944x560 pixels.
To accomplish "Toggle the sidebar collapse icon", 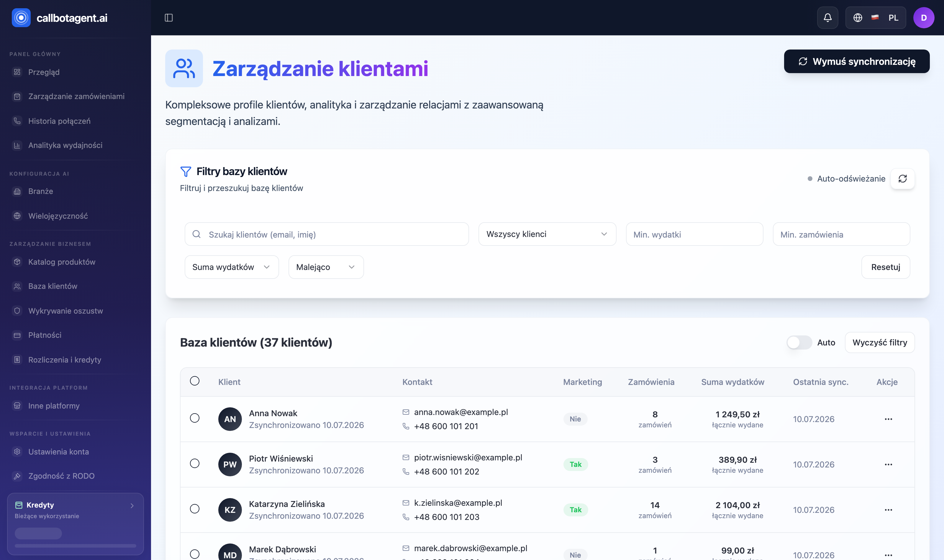I will (169, 18).
